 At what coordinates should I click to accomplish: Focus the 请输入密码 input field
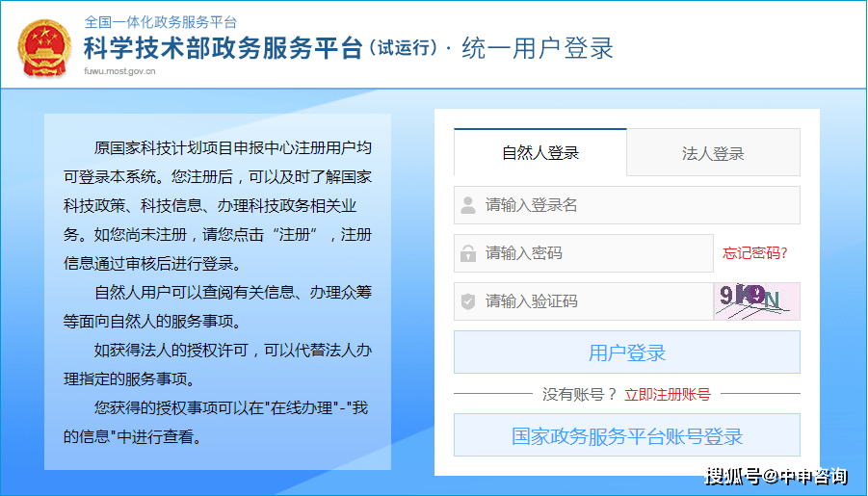[584, 253]
